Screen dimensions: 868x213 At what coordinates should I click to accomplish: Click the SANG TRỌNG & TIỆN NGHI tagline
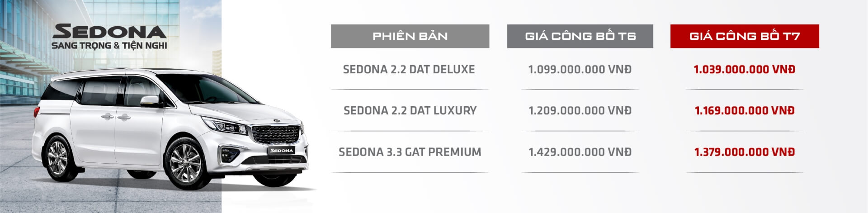click(x=109, y=46)
